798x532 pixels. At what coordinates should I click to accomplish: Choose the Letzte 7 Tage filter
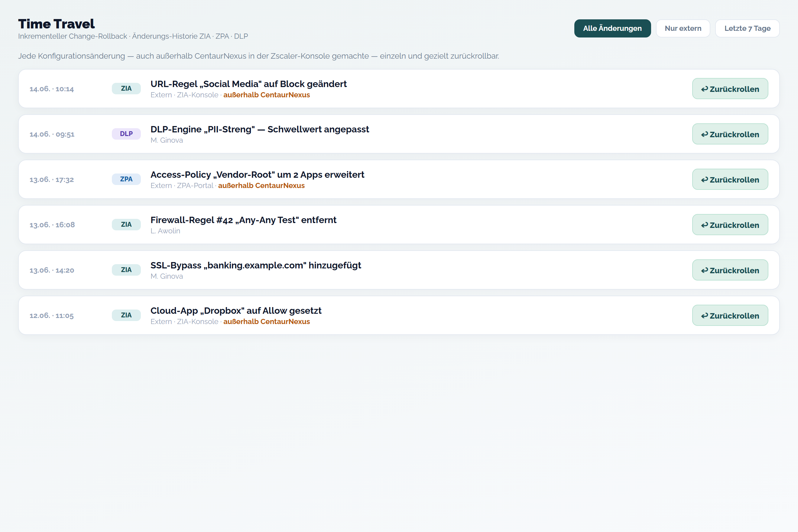pyautogui.click(x=748, y=28)
